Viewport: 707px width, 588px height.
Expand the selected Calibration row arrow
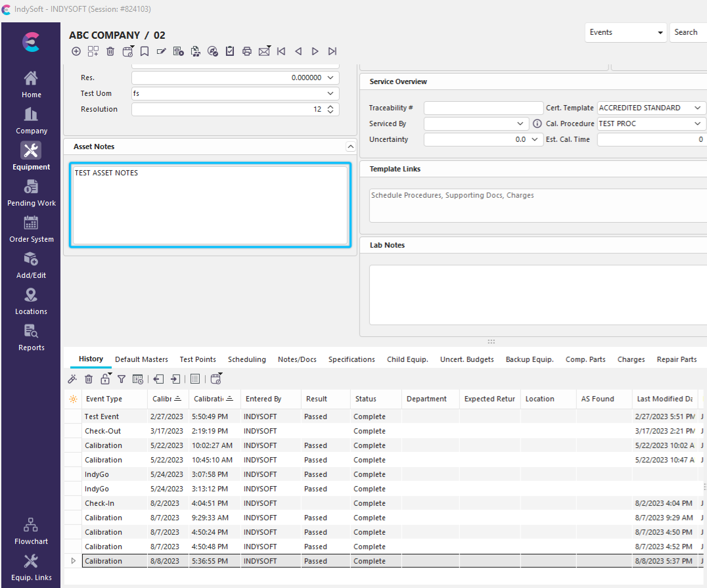tap(73, 561)
